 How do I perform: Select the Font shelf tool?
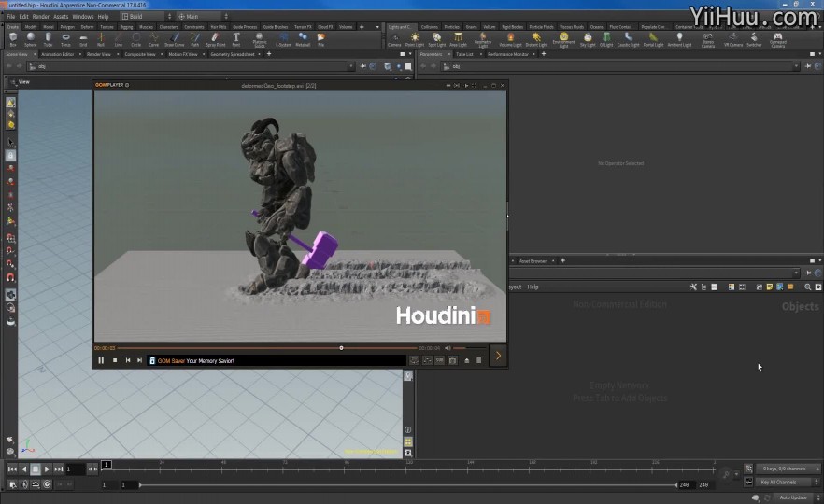[x=236, y=39]
